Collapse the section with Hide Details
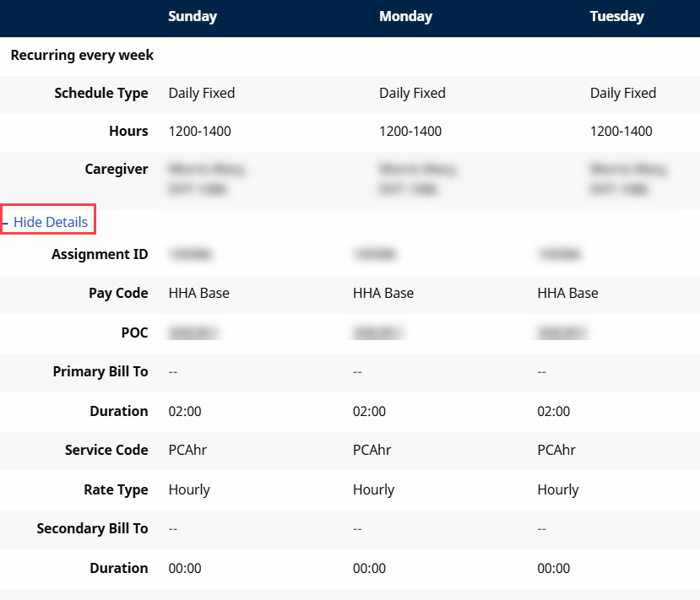The width and height of the screenshot is (700, 600). pyautogui.click(x=50, y=222)
